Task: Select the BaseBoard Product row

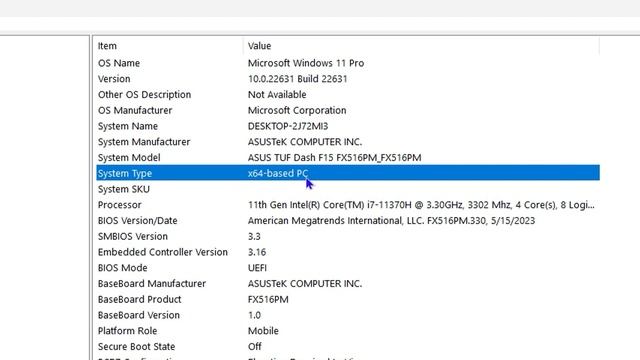Action: tap(348, 299)
